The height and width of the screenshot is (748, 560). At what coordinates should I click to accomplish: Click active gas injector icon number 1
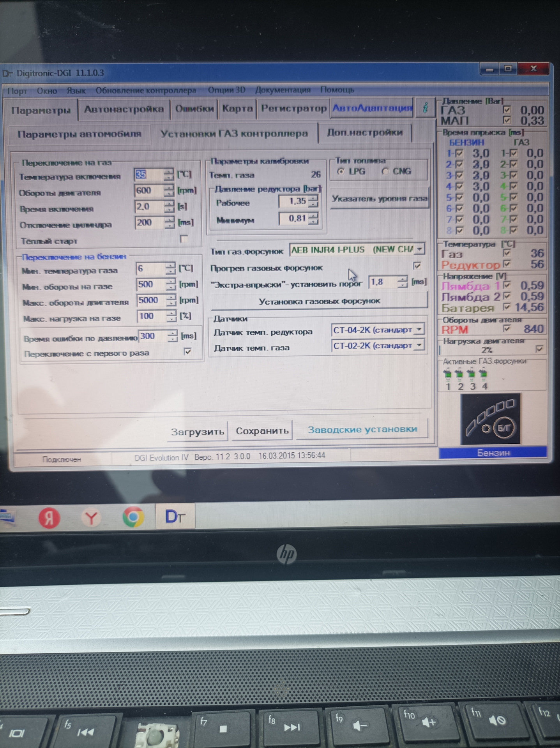(x=448, y=375)
